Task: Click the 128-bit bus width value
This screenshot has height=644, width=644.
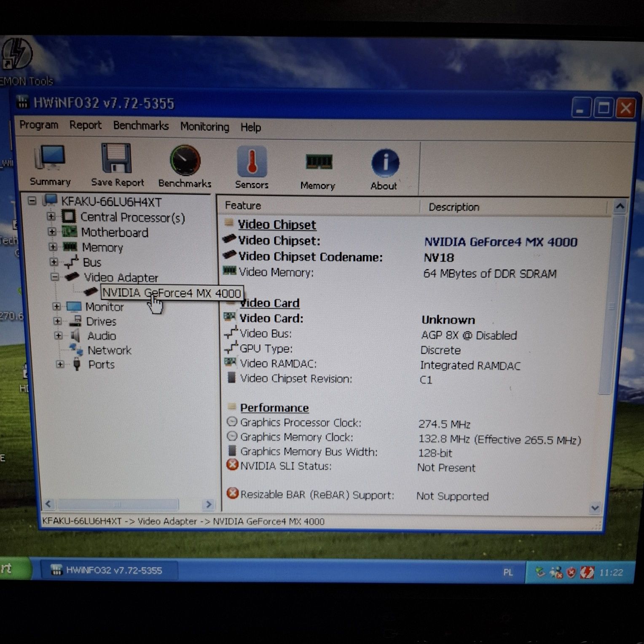Action: (x=435, y=453)
